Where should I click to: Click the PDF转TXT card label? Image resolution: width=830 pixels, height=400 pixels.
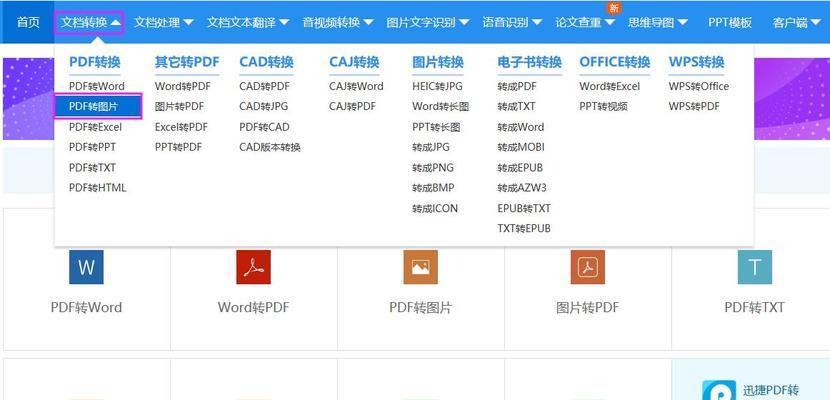pos(754,307)
